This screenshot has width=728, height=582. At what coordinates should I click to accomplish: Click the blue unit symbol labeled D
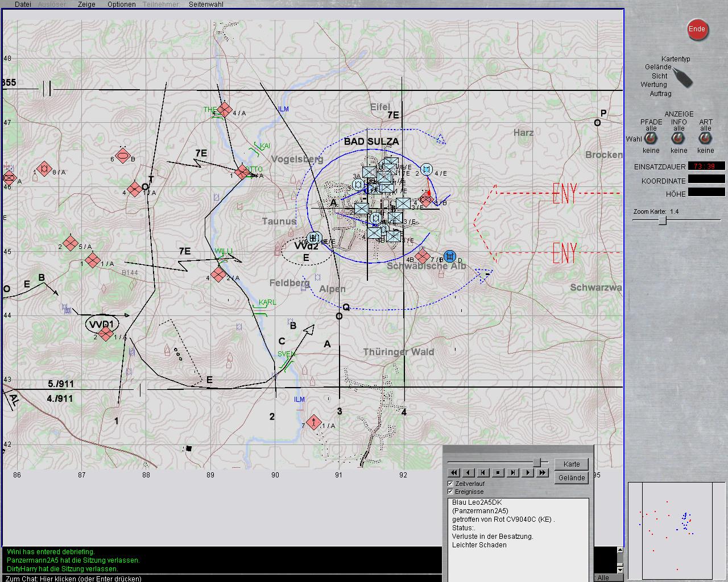click(450, 256)
